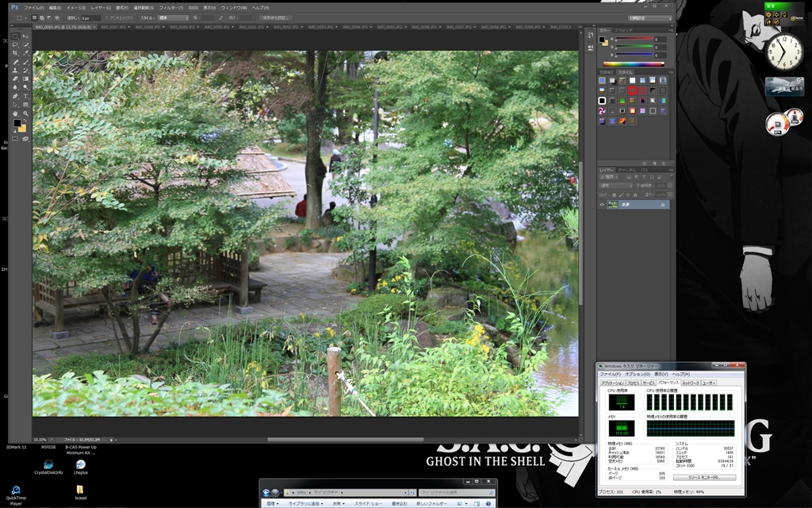Select the Brush tool

click(25, 62)
